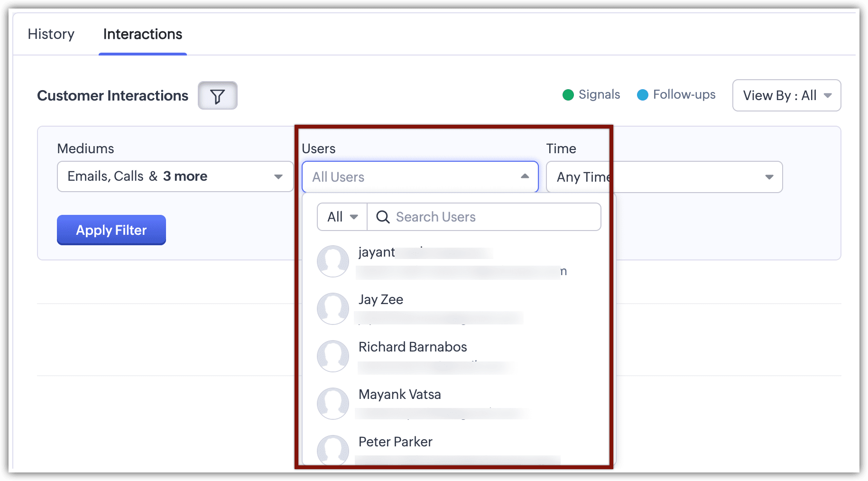Click the blue Follow-ups dot
This screenshot has width=868, height=481.
point(642,95)
